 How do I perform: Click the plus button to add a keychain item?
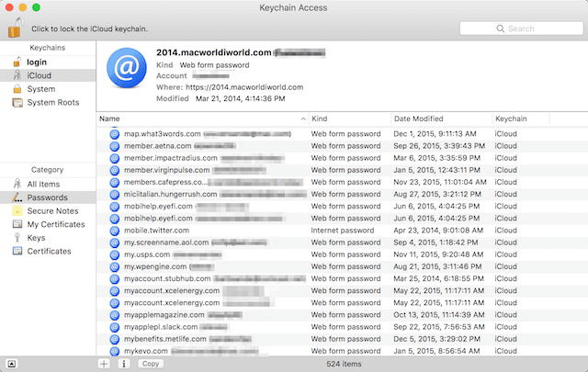pyautogui.click(x=104, y=364)
